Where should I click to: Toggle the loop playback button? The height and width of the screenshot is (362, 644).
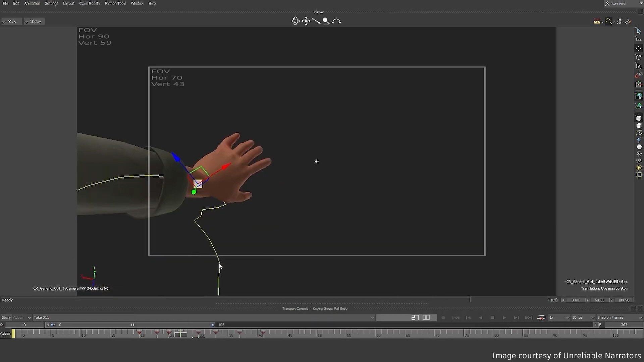tap(541, 317)
